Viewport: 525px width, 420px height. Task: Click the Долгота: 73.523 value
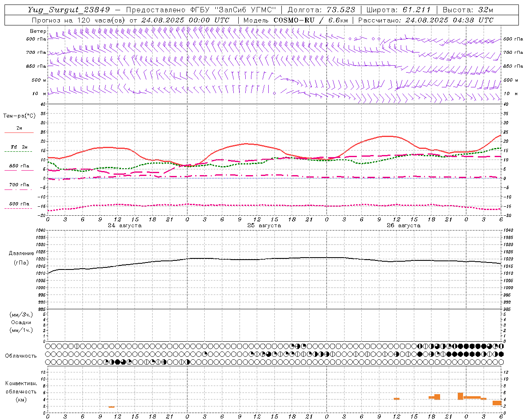[x=321, y=10]
